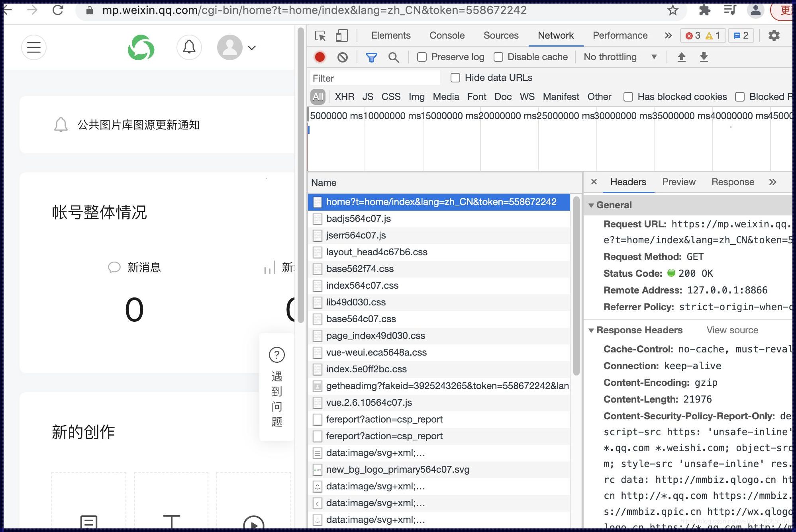Show the error and warning count badge
This screenshot has width=796, height=532.
click(703, 35)
